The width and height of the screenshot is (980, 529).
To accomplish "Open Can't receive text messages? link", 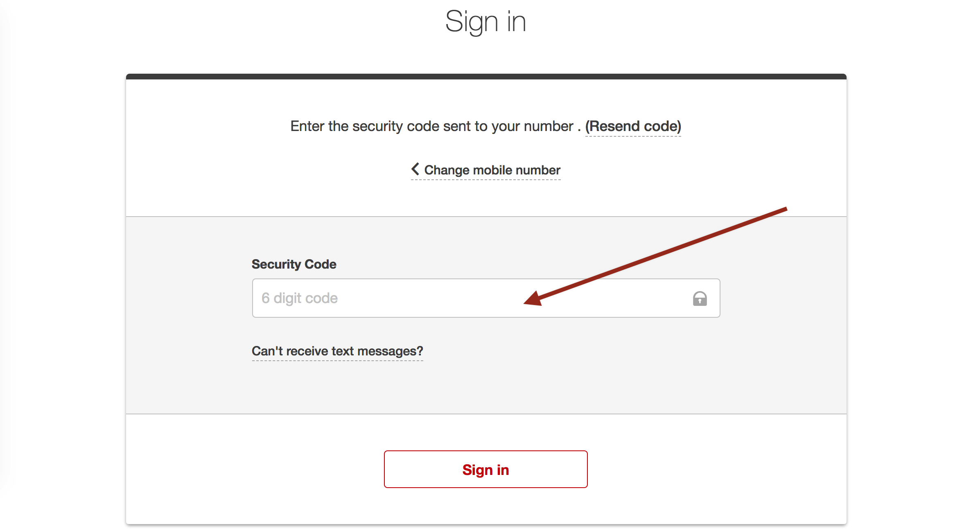I will click(337, 351).
